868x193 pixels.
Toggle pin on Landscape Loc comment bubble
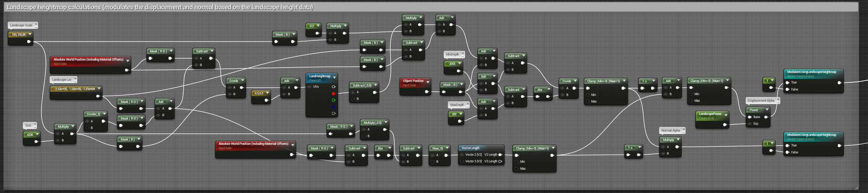[75, 79]
